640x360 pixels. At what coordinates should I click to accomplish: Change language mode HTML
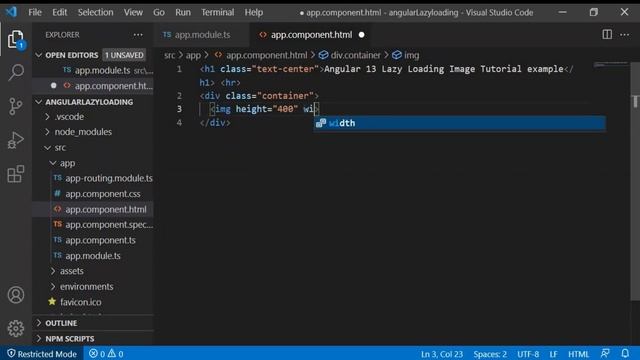578,354
